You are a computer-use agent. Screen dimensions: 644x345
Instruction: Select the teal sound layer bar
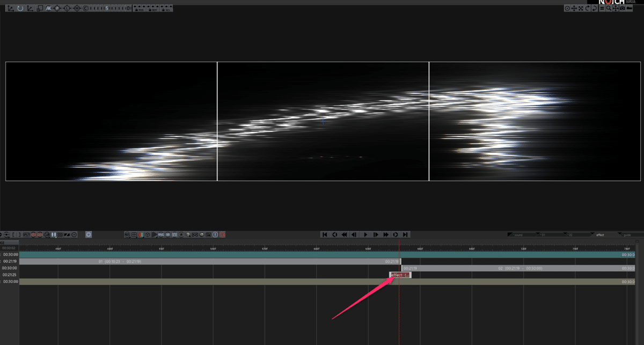pyautogui.click(x=327, y=255)
